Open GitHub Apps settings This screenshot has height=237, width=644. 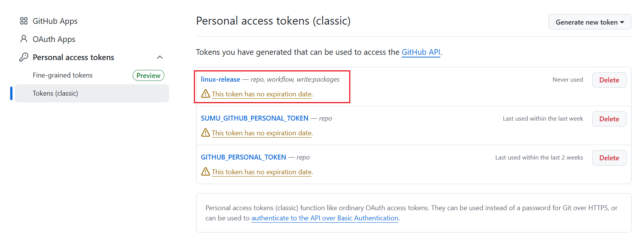pyautogui.click(x=55, y=21)
